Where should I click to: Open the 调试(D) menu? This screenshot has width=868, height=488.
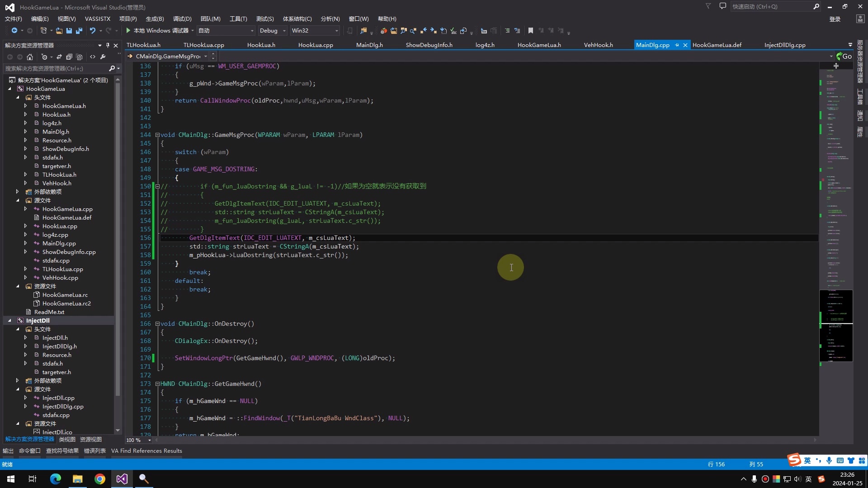click(x=182, y=19)
